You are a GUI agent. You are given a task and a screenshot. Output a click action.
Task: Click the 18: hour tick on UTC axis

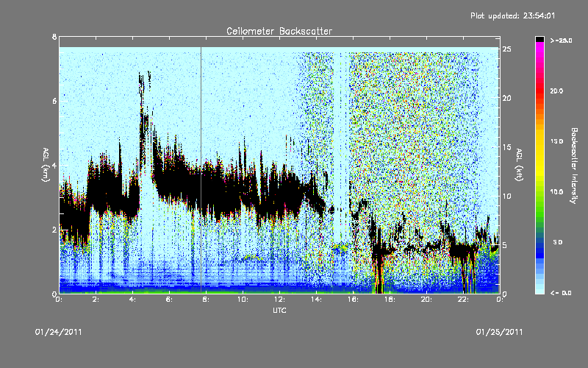(390, 300)
